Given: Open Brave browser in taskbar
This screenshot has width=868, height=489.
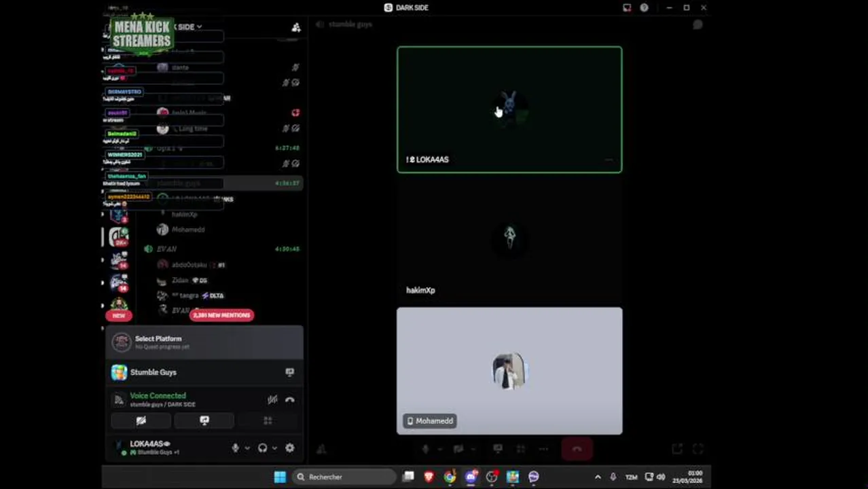Looking at the screenshot, I should pos(429,477).
